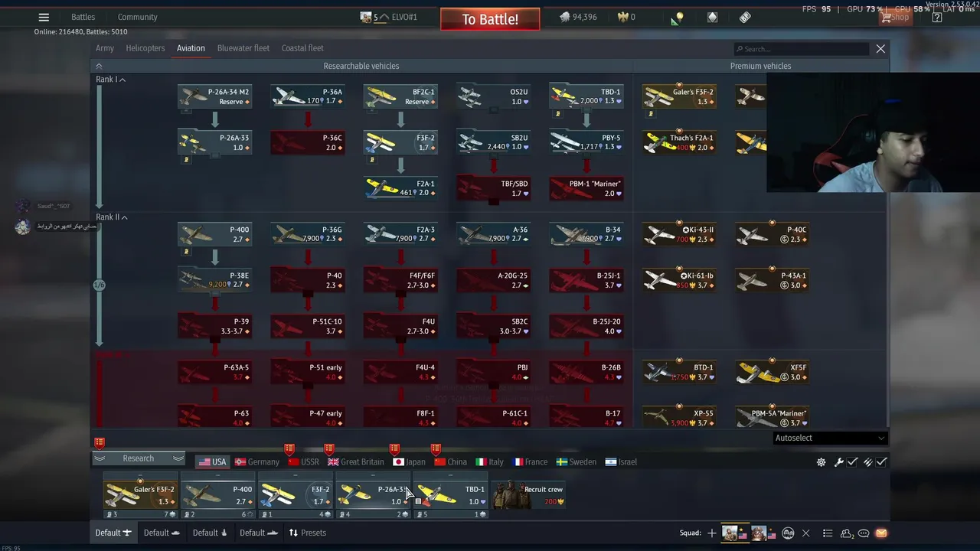This screenshot has width=980, height=551.
Task: Select the P-38E aircraft card
Action: point(214,280)
